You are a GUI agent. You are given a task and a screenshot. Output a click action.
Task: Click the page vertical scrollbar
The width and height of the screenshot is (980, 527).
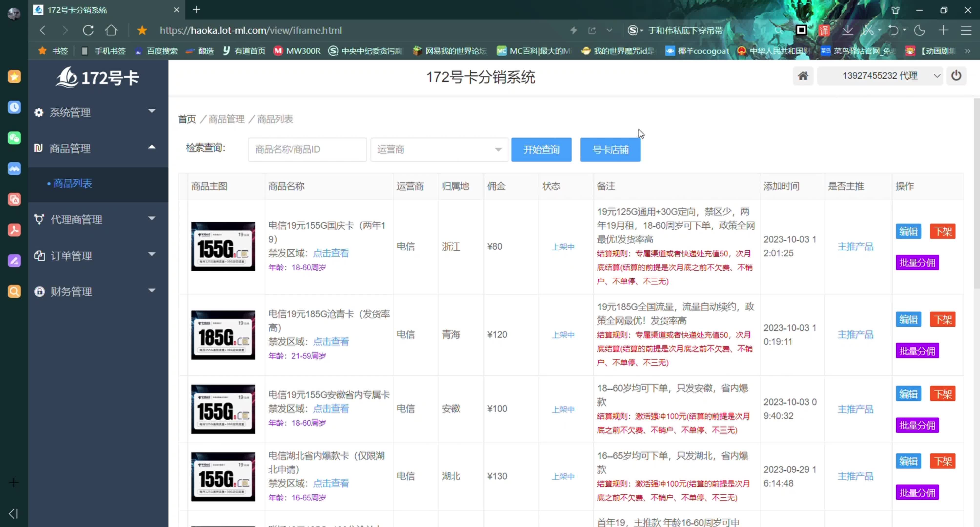tap(976, 193)
